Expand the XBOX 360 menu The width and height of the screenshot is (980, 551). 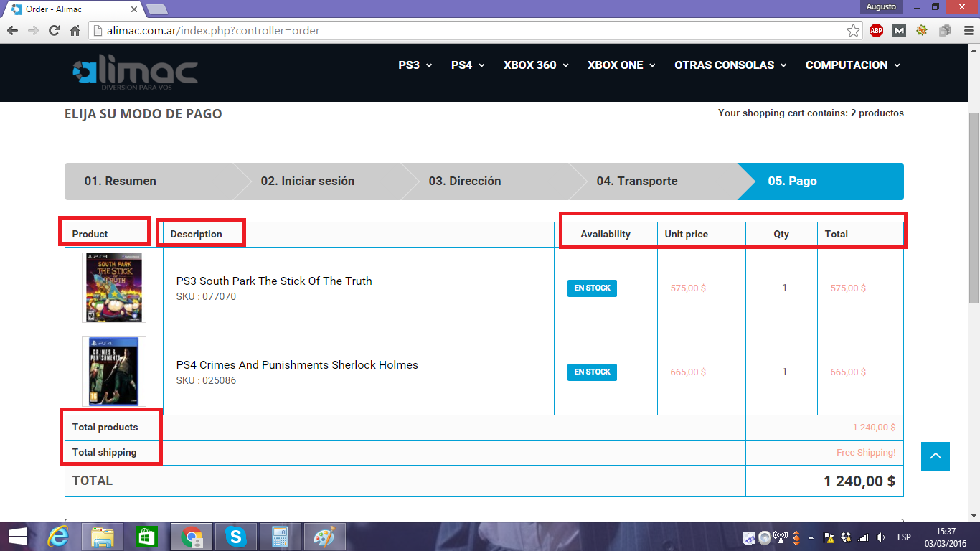[536, 65]
